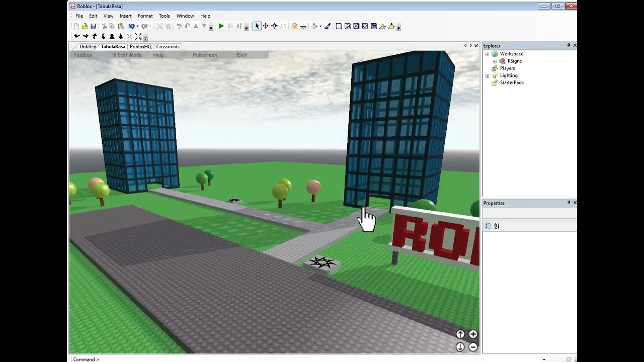Click the camera pan right arrow icon

pos(86,37)
